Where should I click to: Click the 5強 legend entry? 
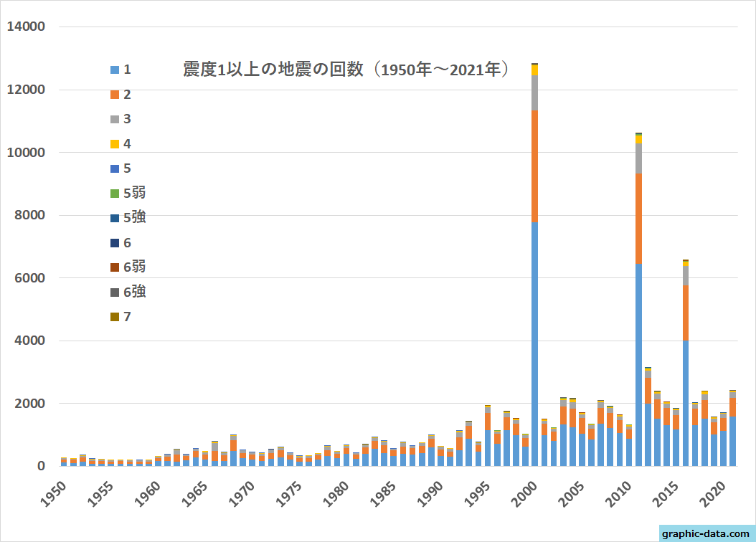click(x=129, y=218)
